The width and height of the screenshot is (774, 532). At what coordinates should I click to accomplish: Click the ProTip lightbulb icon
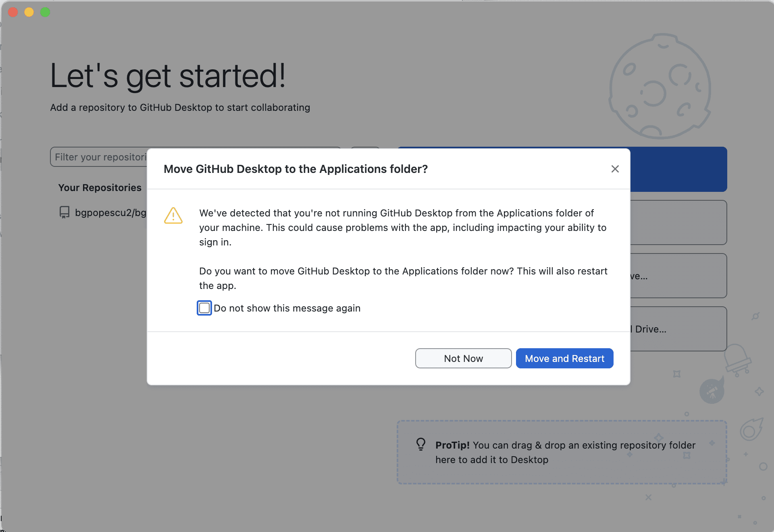[421, 445]
